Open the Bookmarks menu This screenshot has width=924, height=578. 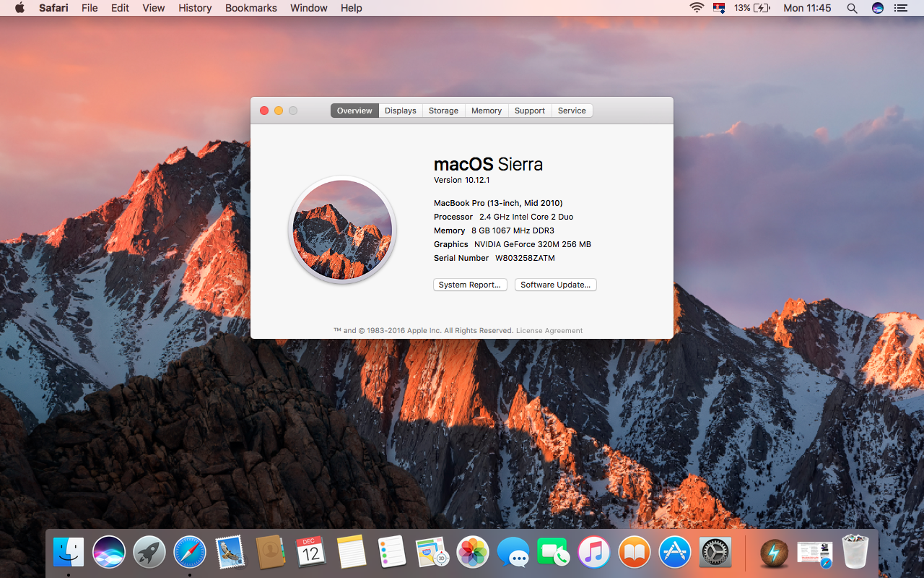[x=251, y=8]
